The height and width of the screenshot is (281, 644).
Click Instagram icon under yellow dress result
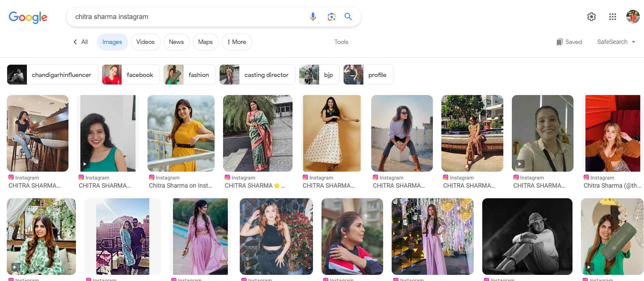pos(152,177)
